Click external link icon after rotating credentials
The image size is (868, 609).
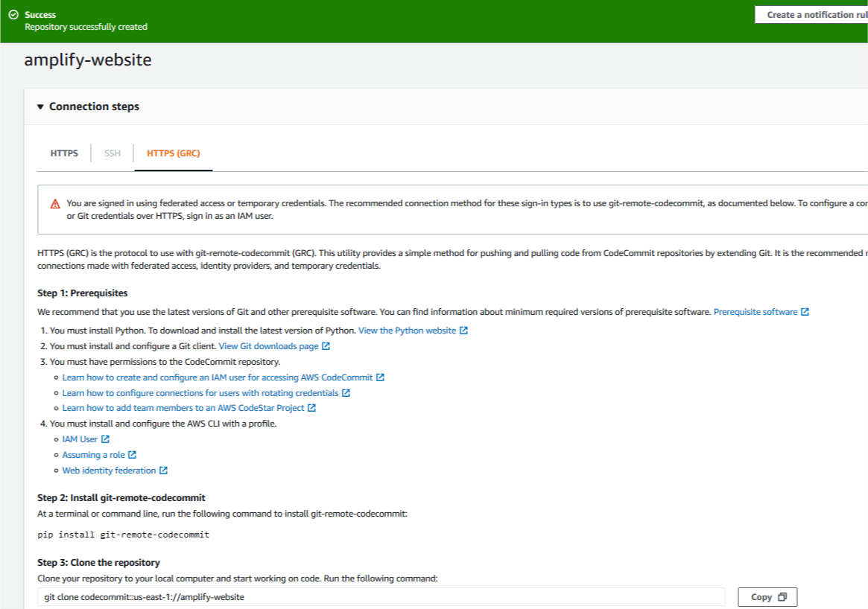click(x=346, y=393)
